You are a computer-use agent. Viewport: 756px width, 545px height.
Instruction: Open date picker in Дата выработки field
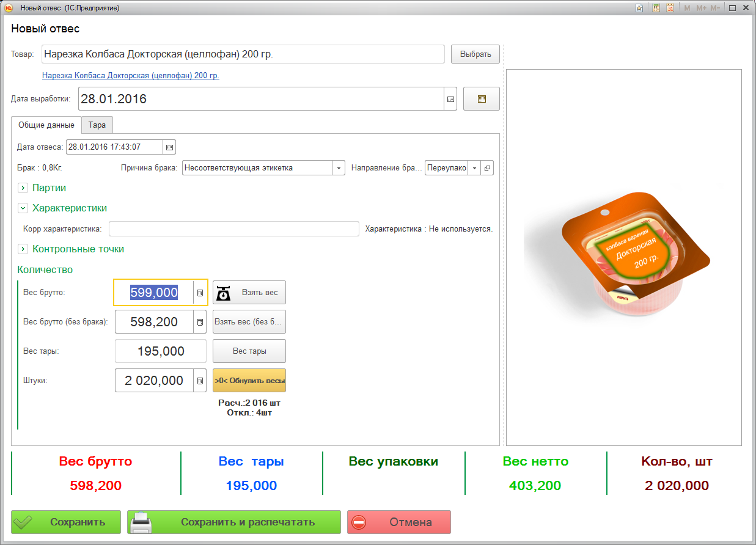click(x=451, y=99)
